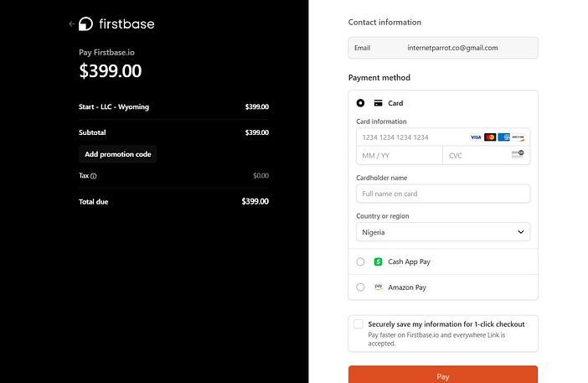Click the large $399.00 amount heading
Image resolution: width=588 pixels, height=383 pixels.
(111, 71)
